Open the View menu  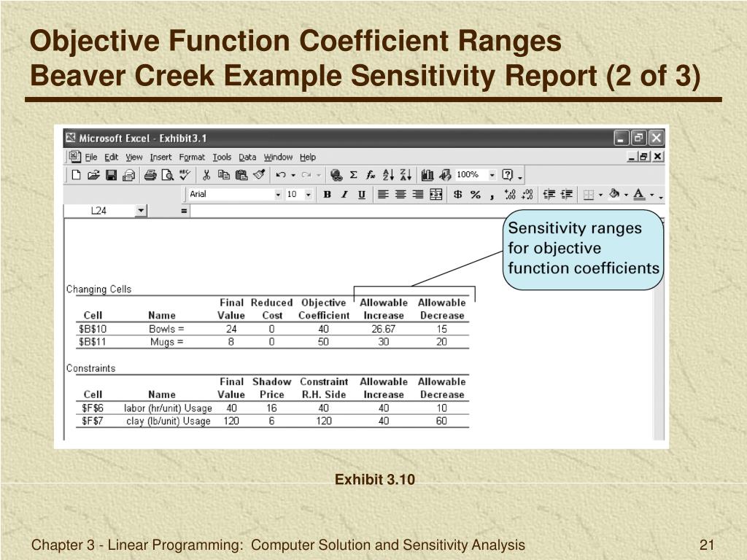tap(134, 157)
